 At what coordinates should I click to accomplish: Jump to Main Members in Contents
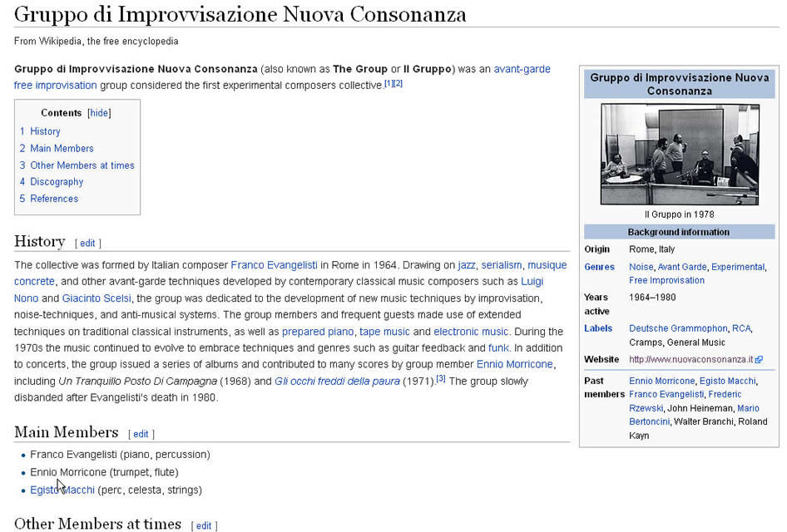(57, 149)
